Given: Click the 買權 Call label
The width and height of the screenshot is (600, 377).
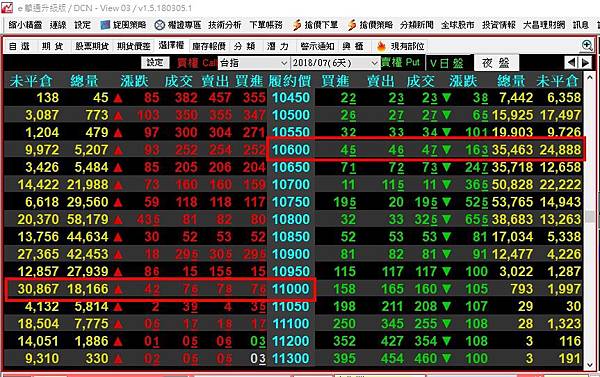Looking at the screenshot, I should point(197,63).
